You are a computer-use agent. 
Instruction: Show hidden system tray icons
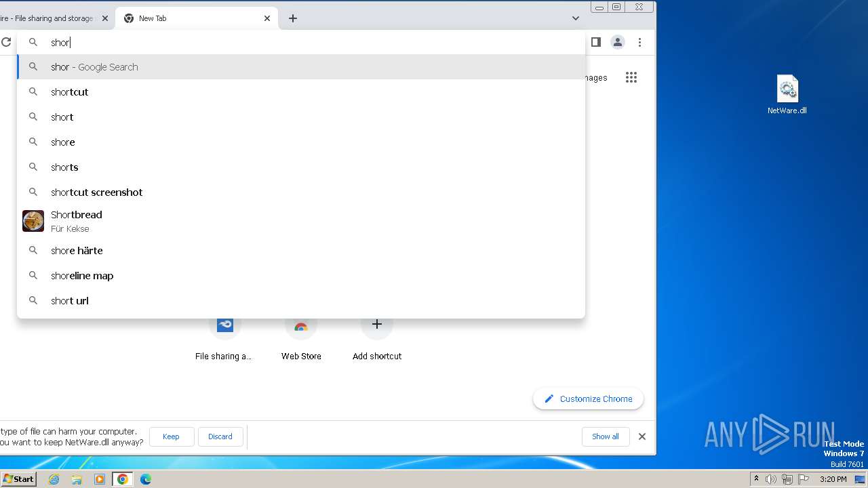pyautogui.click(x=756, y=479)
